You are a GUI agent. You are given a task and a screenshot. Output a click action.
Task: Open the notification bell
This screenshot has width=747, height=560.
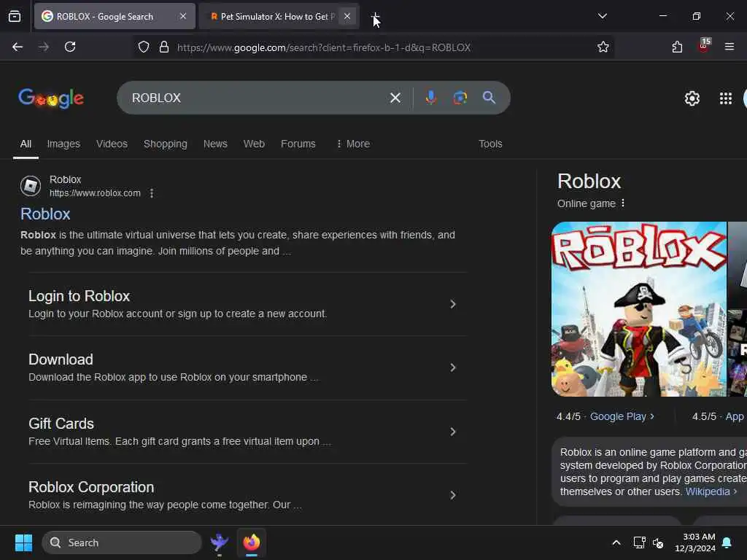(x=727, y=542)
